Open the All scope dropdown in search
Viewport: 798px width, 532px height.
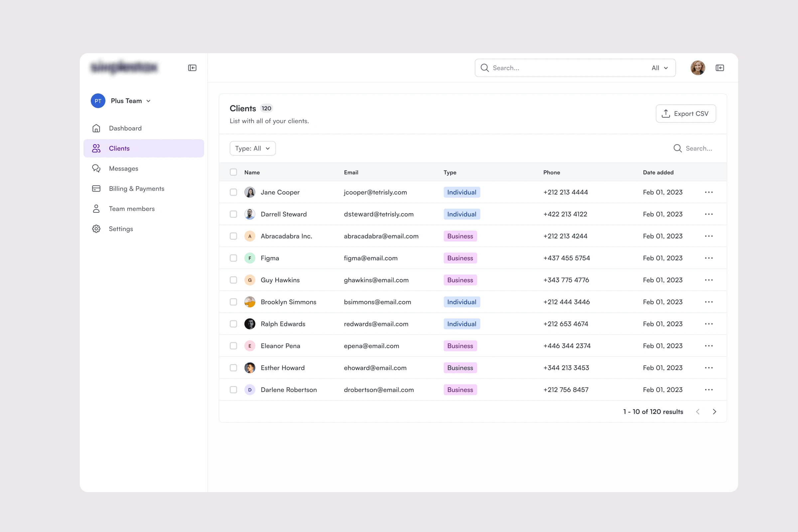660,68
